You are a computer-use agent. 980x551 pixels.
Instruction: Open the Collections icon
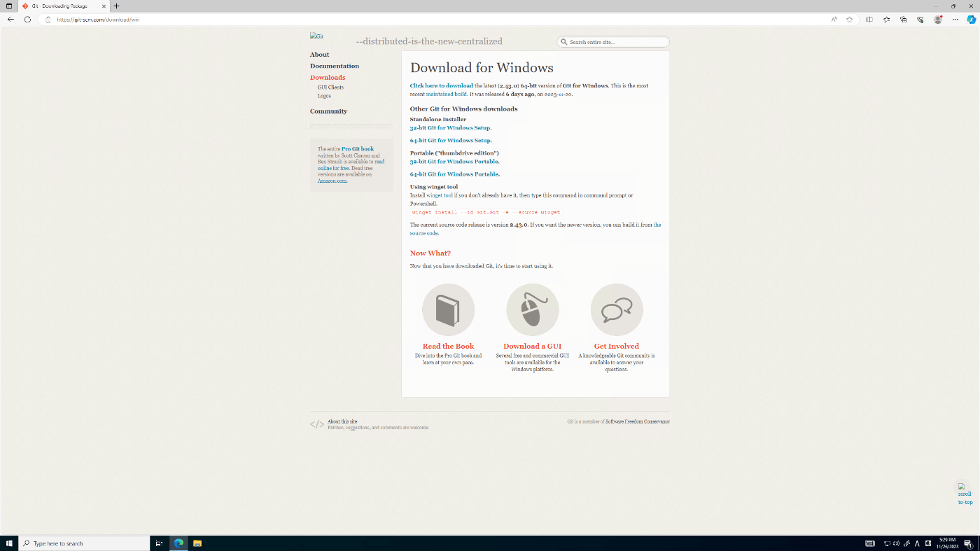(x=903, y=20)
